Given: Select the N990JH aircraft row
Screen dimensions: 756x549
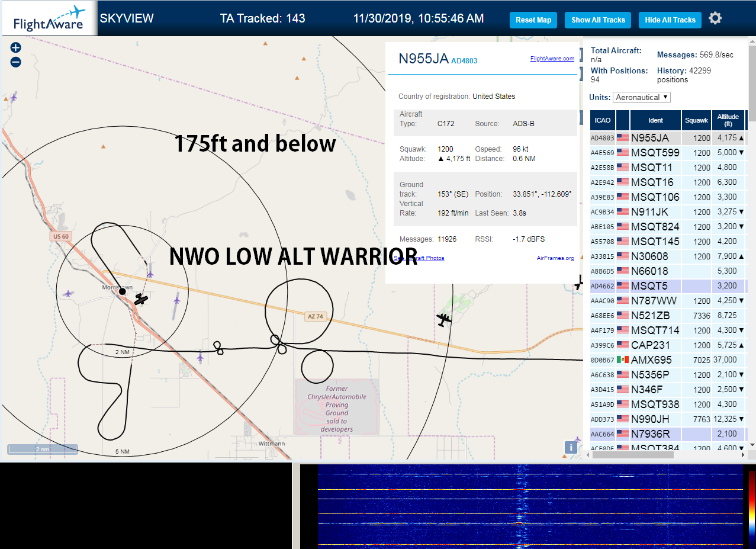Looking at the screenshot, I should 668,419.
